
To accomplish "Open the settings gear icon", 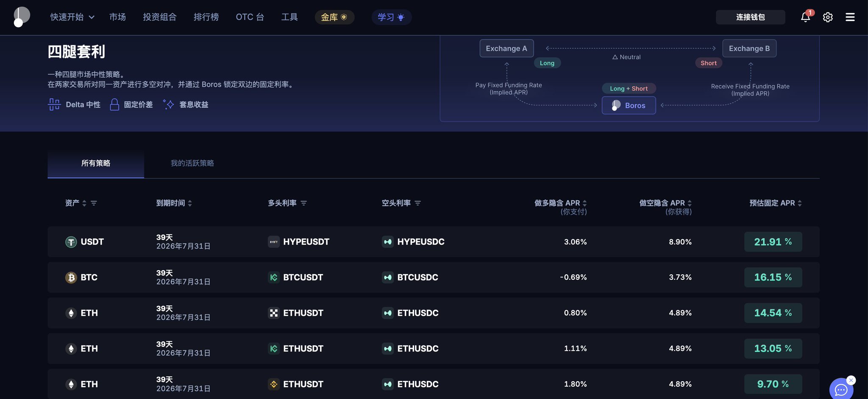I will [828, 17].
